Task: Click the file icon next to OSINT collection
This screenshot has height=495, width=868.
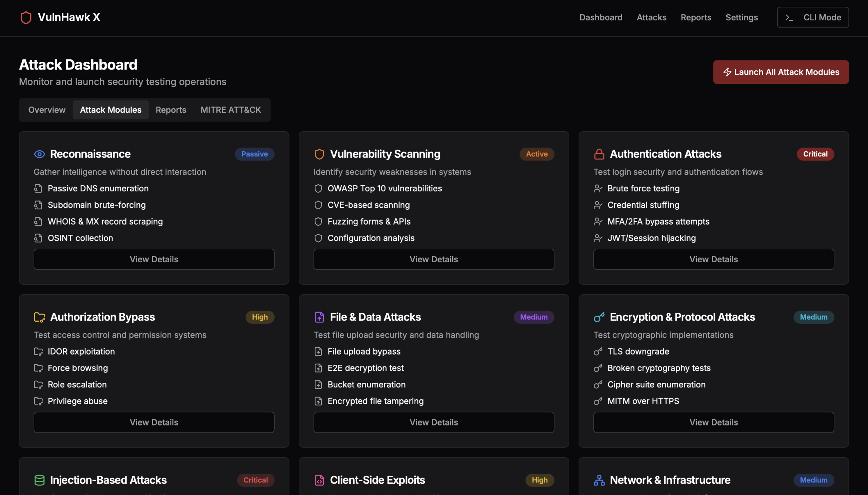Action: 38,238
